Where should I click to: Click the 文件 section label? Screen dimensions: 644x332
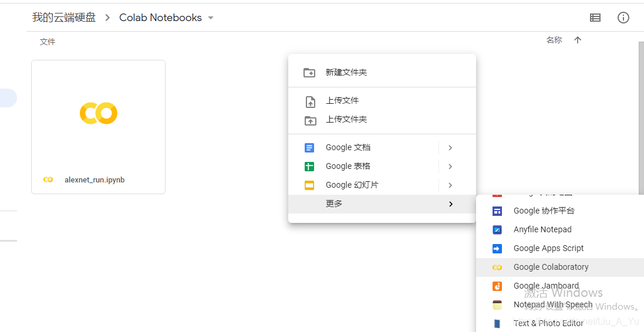point(48,42)
